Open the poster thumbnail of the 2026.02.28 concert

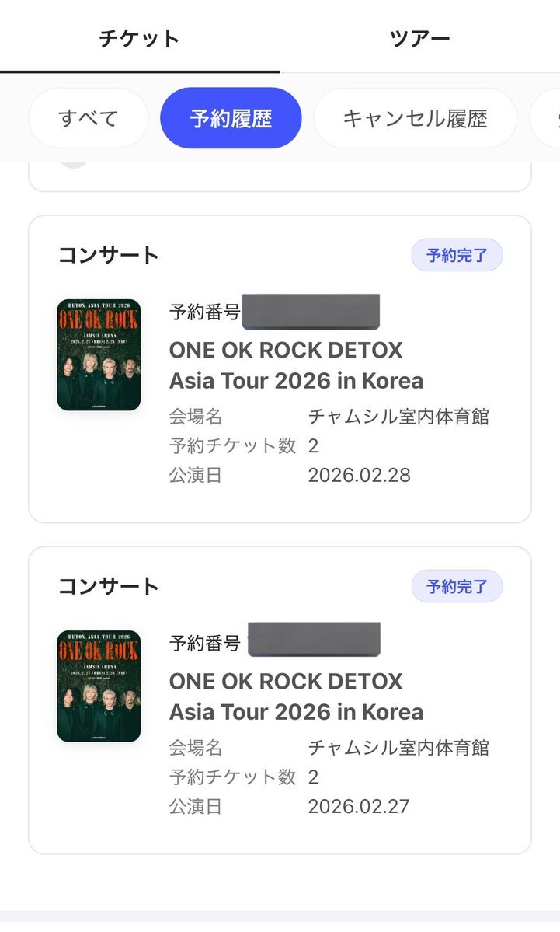pyautogui.click(x=99, y=354)
